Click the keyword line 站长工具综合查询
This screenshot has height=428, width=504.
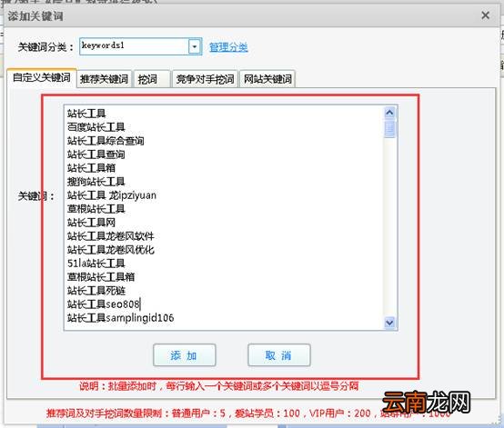point(106,141)
